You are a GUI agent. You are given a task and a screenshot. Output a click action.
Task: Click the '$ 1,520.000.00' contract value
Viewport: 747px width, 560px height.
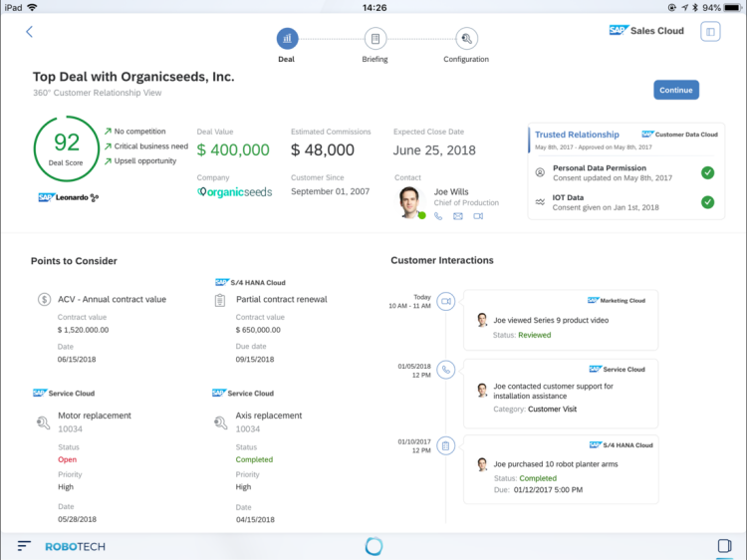(x=83, y=330)
